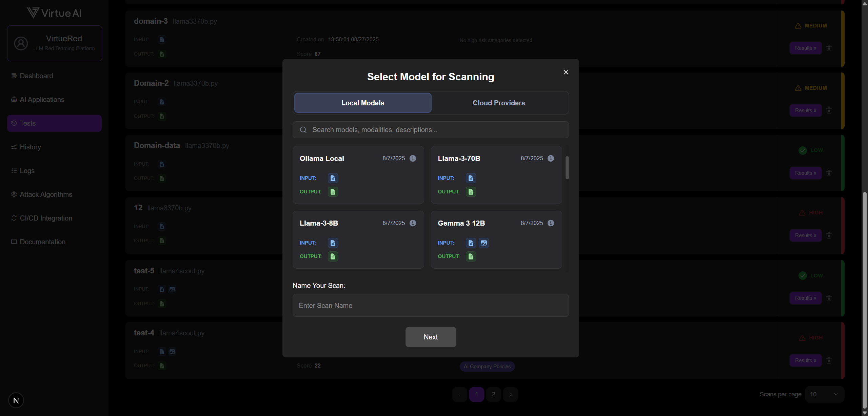Focus the Enter Scan Name input field
The image size is (868, 416).
(430, 305)
